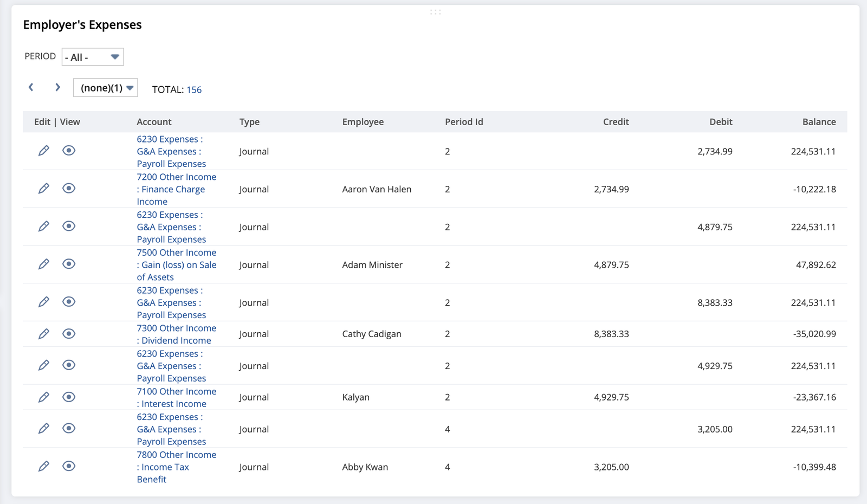Sort by the Debit column header
Screen dimensions: 867x504
coord(721,122)
